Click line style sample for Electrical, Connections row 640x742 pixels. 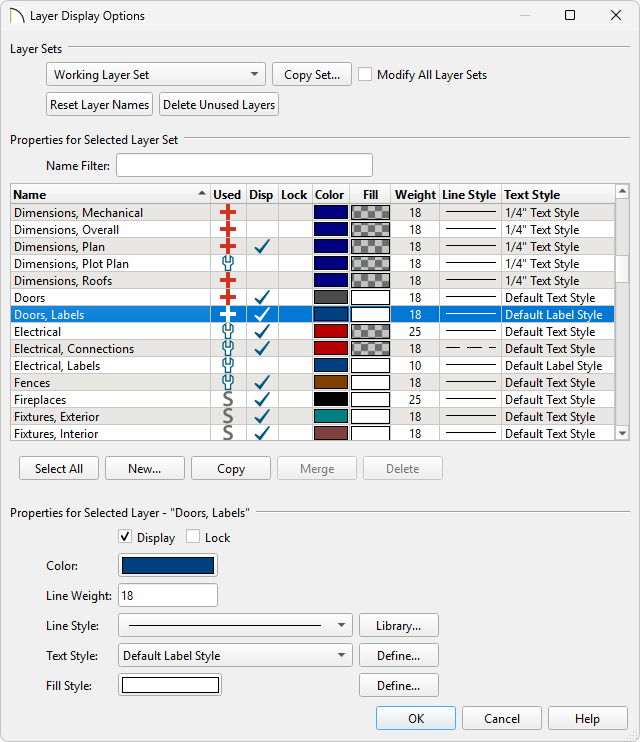pyautogui.click(x=471, y=349)
